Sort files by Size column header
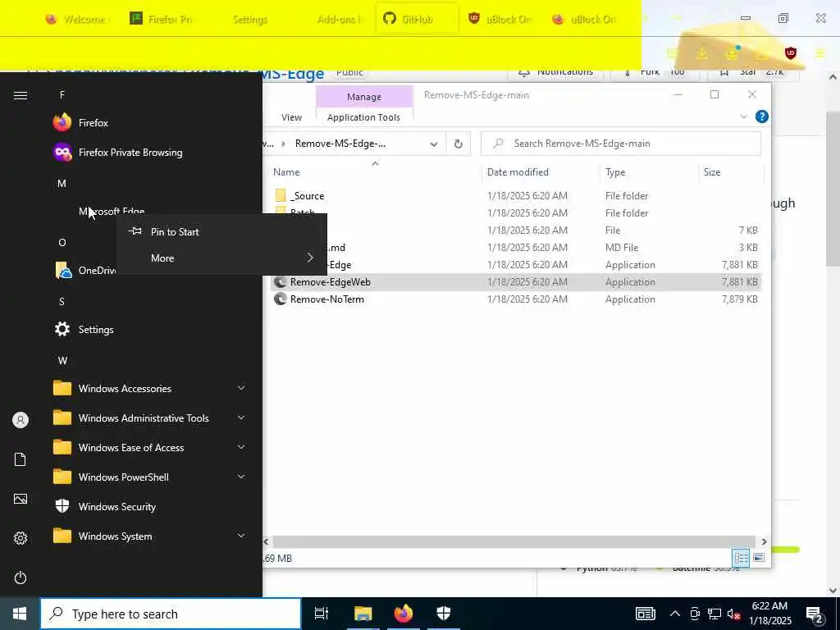 712,172
